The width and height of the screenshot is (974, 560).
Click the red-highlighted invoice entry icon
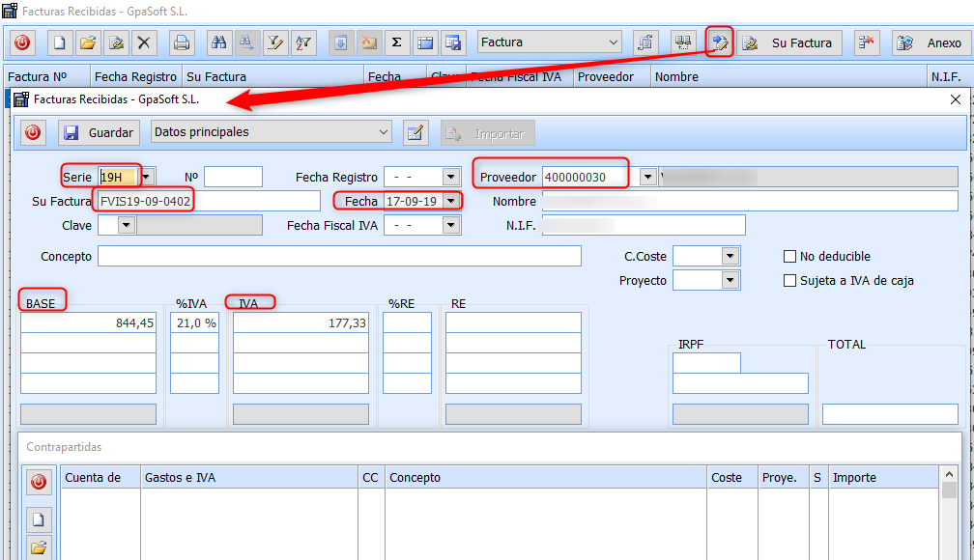[x=719, y=42]
